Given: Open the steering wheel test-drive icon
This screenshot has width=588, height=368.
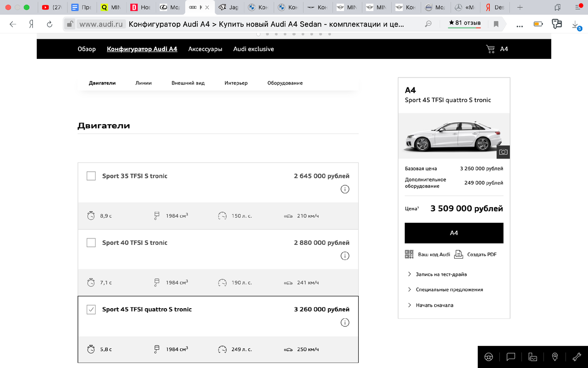Looking at the screenshot, I should click(489, 357).
